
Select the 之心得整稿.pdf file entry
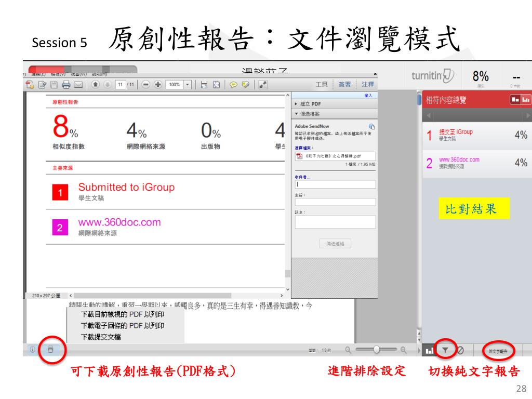click(335, 156)
